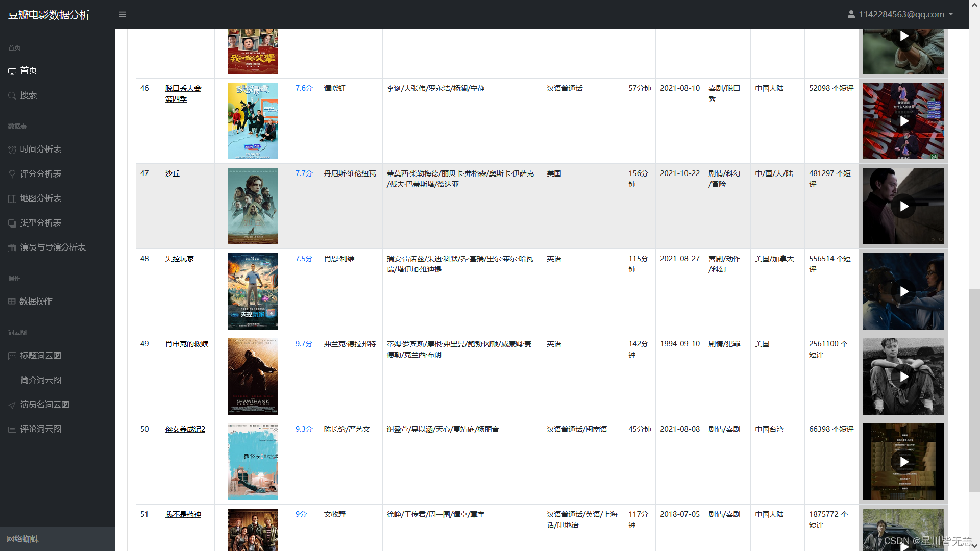Click the clock icon beside 时间分析表

pyautogui.click(x=12, y=149)
